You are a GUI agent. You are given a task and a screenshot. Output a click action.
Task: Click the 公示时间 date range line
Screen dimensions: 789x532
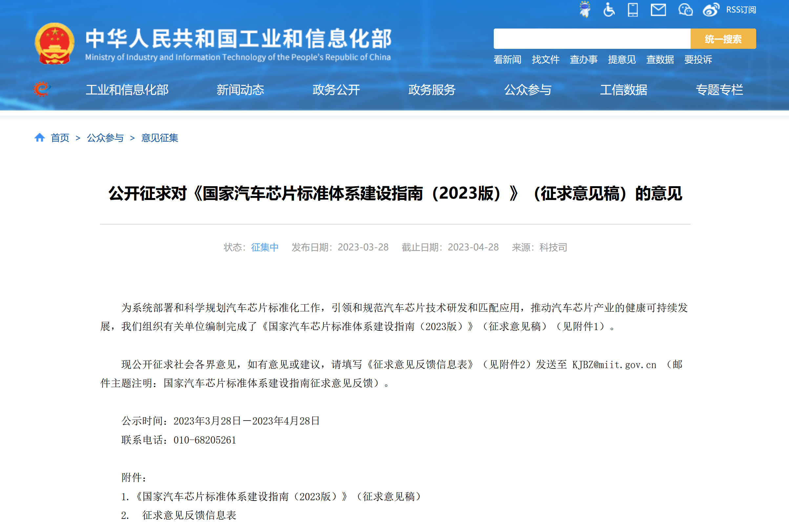221,421
